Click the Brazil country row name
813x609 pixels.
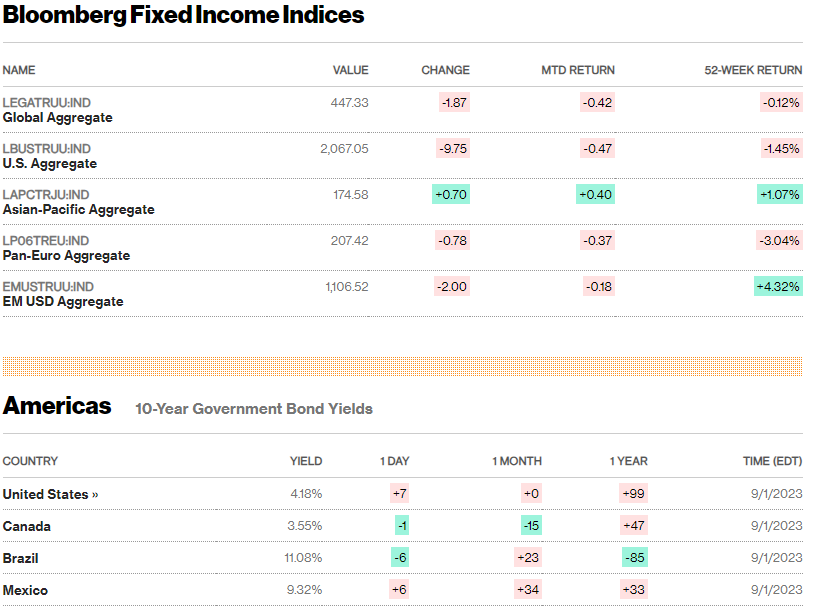[20, 559]
